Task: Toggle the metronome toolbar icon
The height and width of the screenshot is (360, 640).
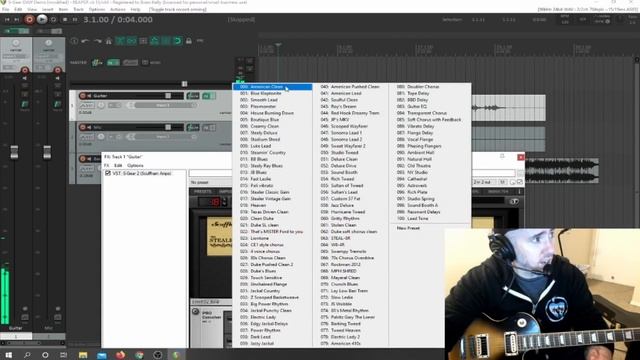Action: coord(109,41)
